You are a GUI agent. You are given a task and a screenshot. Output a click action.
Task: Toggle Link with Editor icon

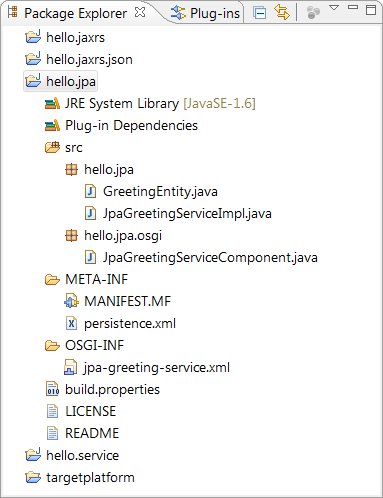click(282, 13)
